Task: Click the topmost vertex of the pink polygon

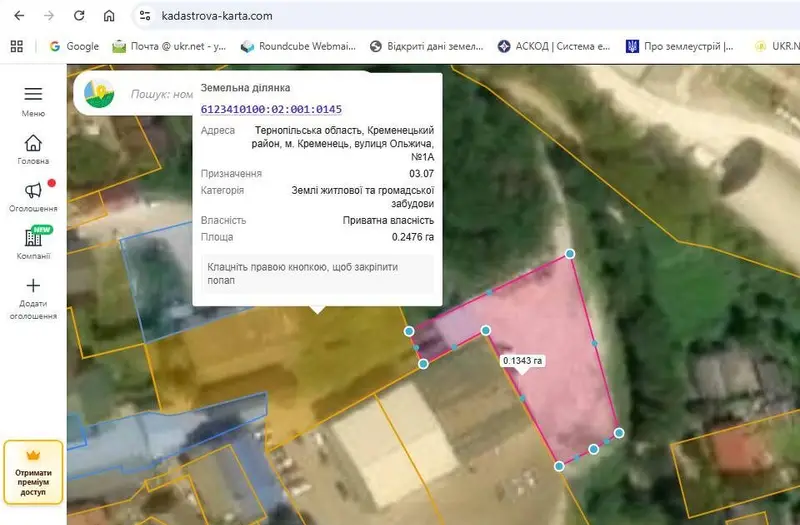Action: 570,254
